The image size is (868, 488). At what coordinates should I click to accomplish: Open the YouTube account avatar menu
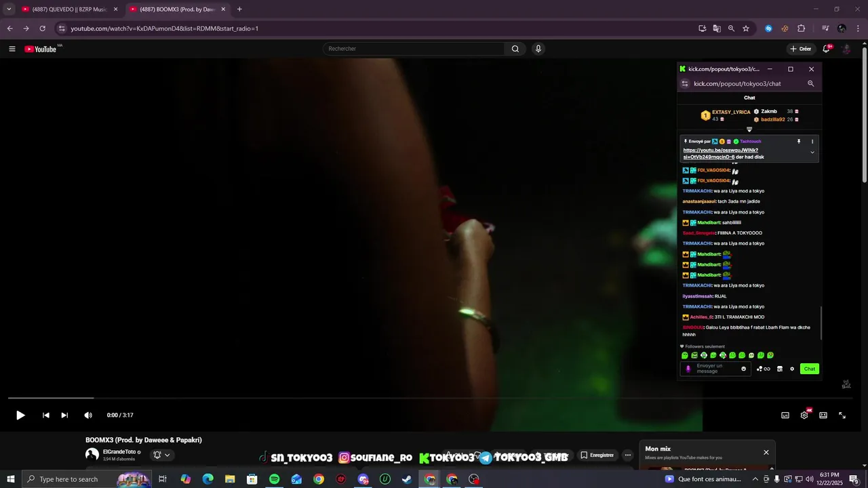tap(846, 49)
